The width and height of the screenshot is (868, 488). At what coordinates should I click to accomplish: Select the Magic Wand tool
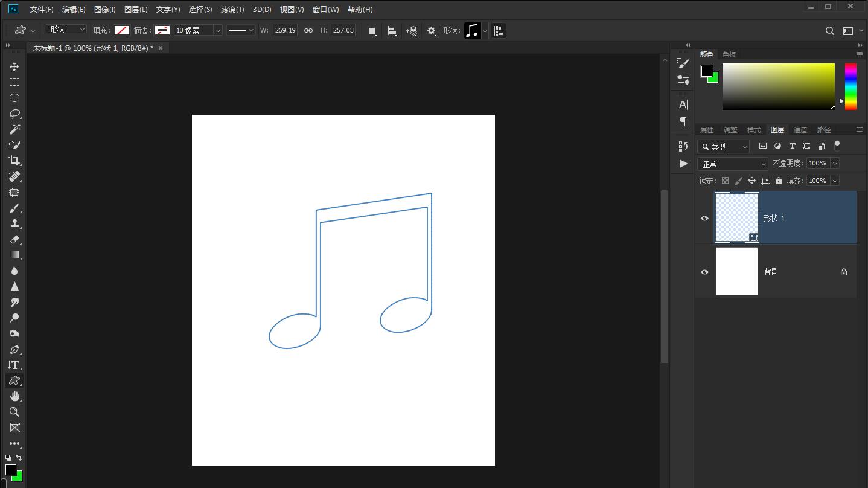(x=14, y=129)
